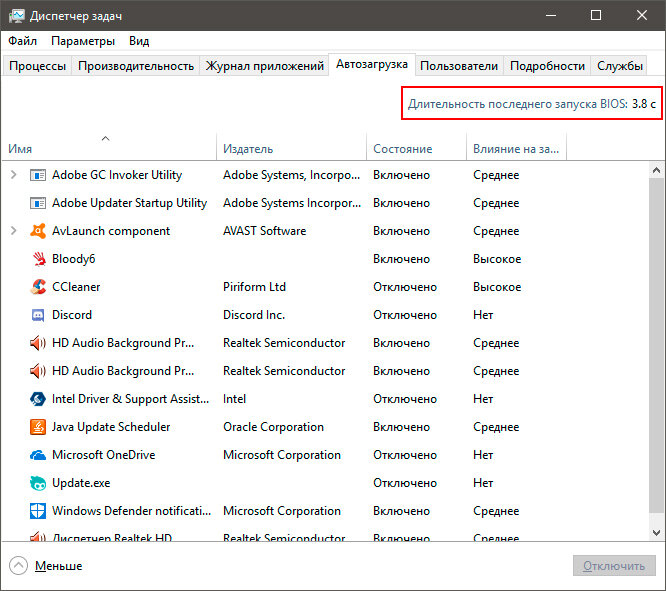The height and width of the screenshot is (591, 666).
Task: Click the Microsoft OneDrive cloud icon
Action: pos(38,455)
